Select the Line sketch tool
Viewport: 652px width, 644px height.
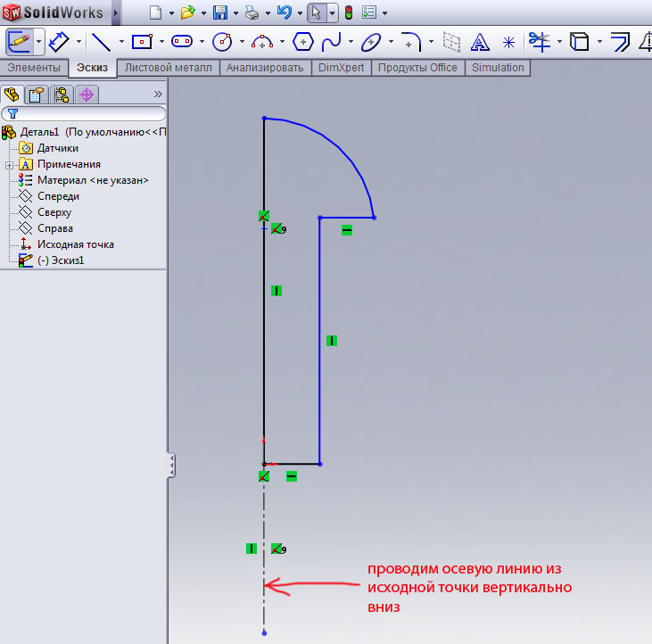[101, 41]
